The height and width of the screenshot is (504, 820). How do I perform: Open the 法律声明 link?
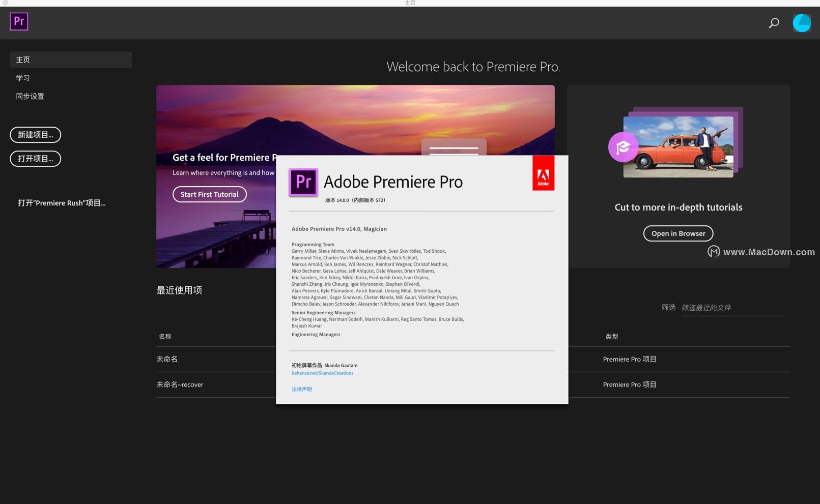click(x=302, y=389)
